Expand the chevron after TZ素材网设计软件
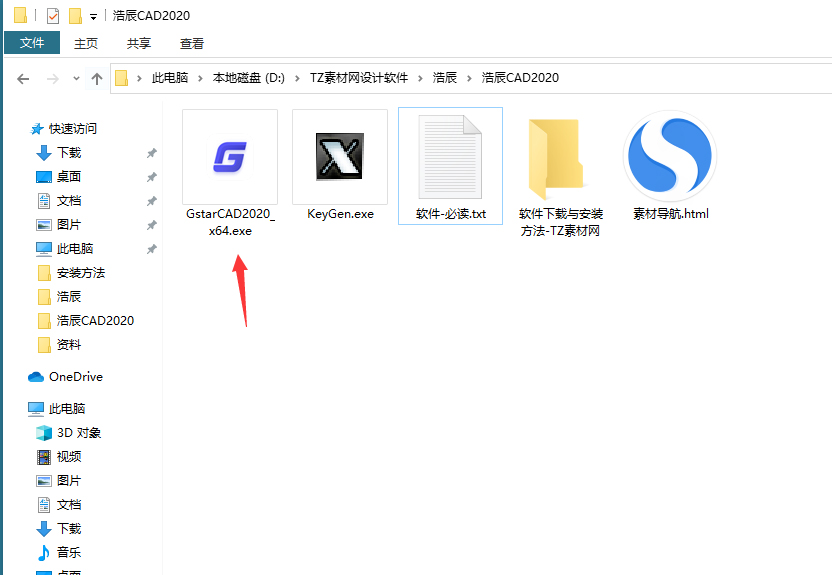The image size is (832, 575). (x=420, y=79)
